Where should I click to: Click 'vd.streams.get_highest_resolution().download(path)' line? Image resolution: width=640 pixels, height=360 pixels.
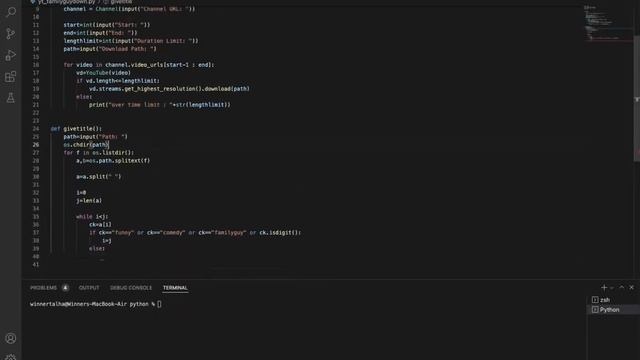(x=169, y=89)
